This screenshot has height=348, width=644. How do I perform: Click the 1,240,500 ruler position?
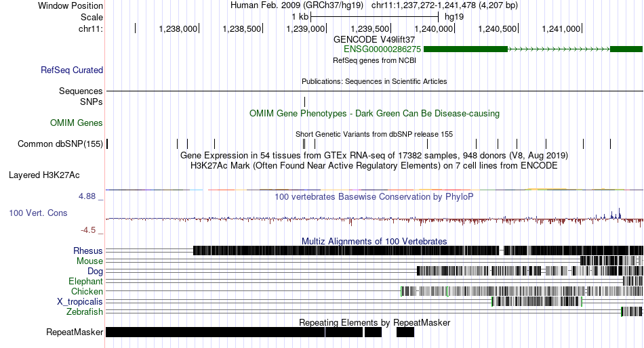pyautogui.click(x=498, y=28)
